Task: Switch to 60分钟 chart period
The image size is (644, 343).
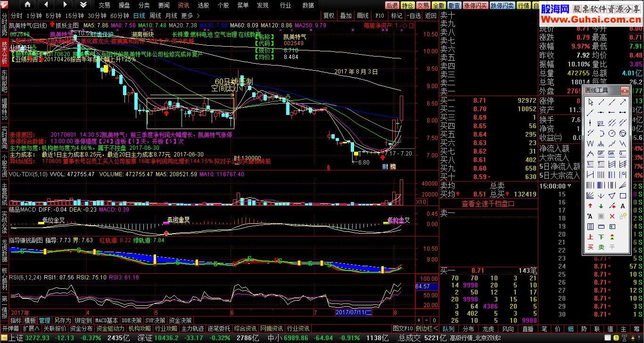Action: click(x=120, y=16)
